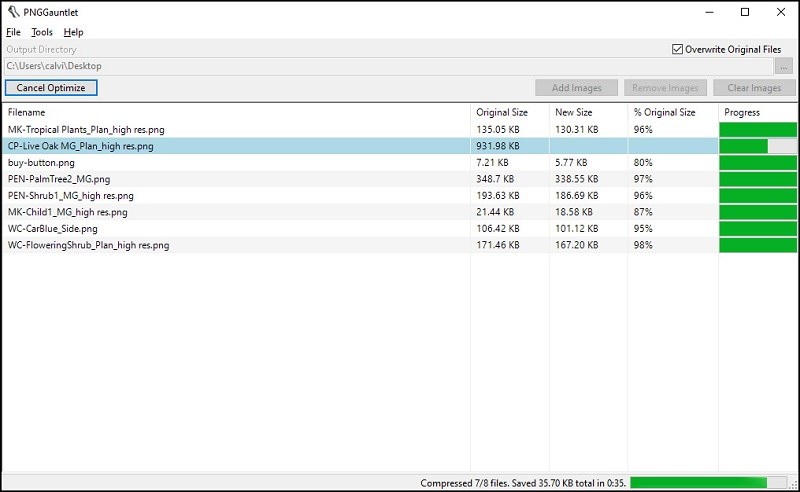Viewport: 800px width, 492px height.
Task: Click the Progress column header
Action: tap(758, 112)
